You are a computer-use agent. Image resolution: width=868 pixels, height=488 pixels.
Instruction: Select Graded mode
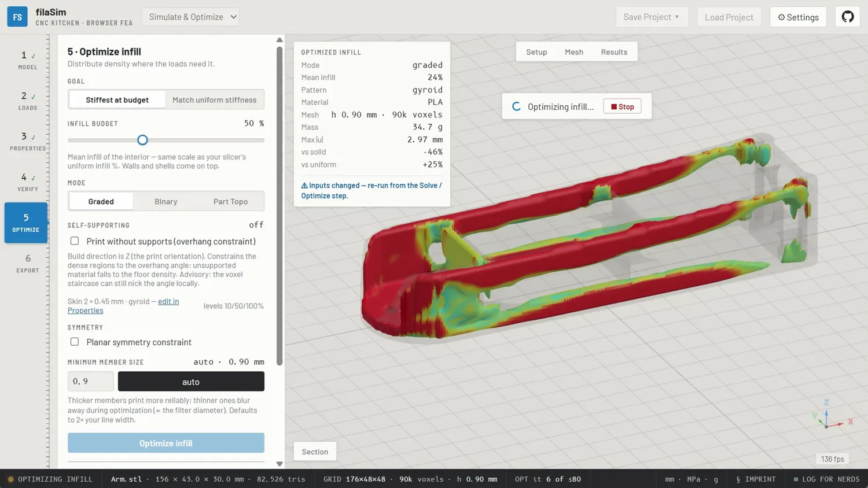click(101, 201)
